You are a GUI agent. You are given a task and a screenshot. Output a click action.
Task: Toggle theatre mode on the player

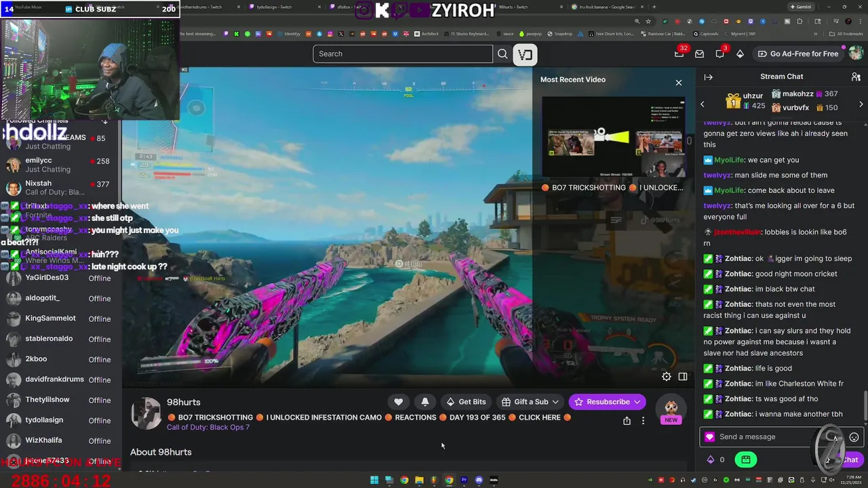click(683, 377)
